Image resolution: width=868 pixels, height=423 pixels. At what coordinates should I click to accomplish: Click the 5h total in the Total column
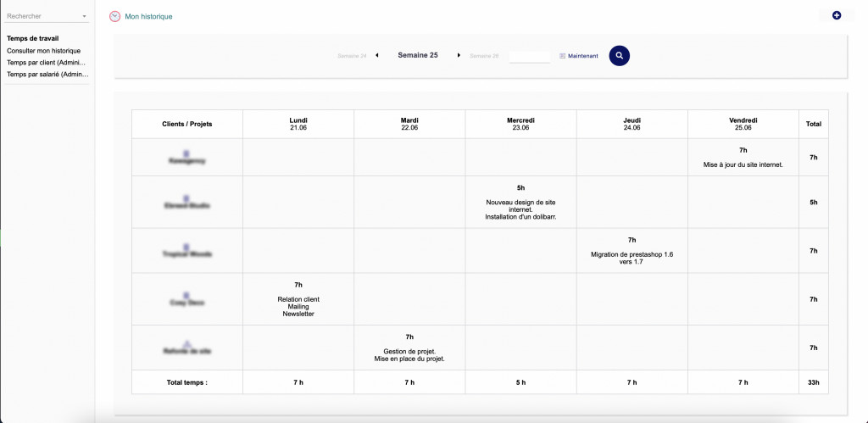814,202
